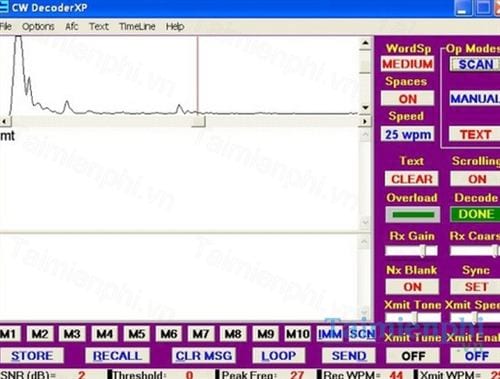Select SCAN operating mode

pos(475,64)
